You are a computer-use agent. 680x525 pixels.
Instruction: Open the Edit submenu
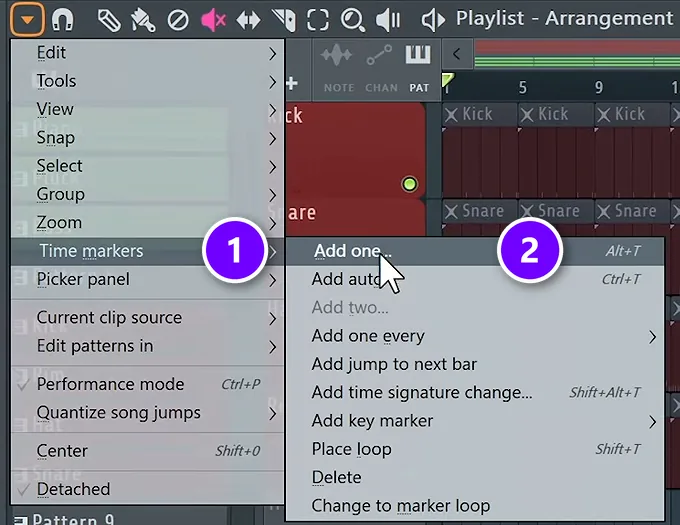coord(147,53)
